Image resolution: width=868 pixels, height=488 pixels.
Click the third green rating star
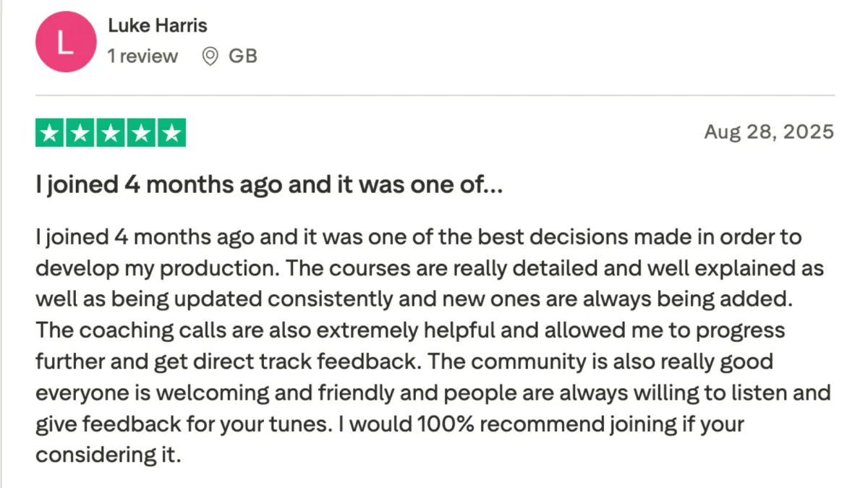coord(111,134)
